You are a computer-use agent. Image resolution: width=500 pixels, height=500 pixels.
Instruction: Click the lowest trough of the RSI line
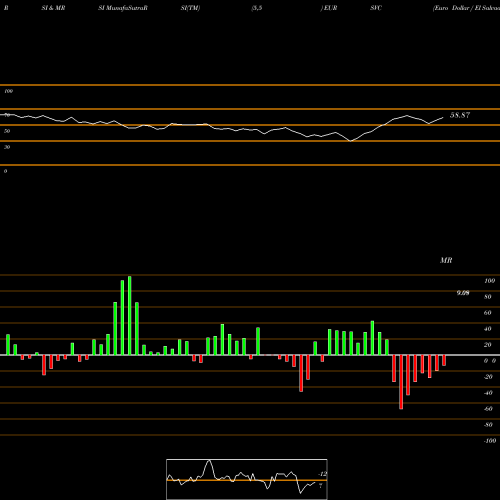pyautogui.click(x=351, y=141)
